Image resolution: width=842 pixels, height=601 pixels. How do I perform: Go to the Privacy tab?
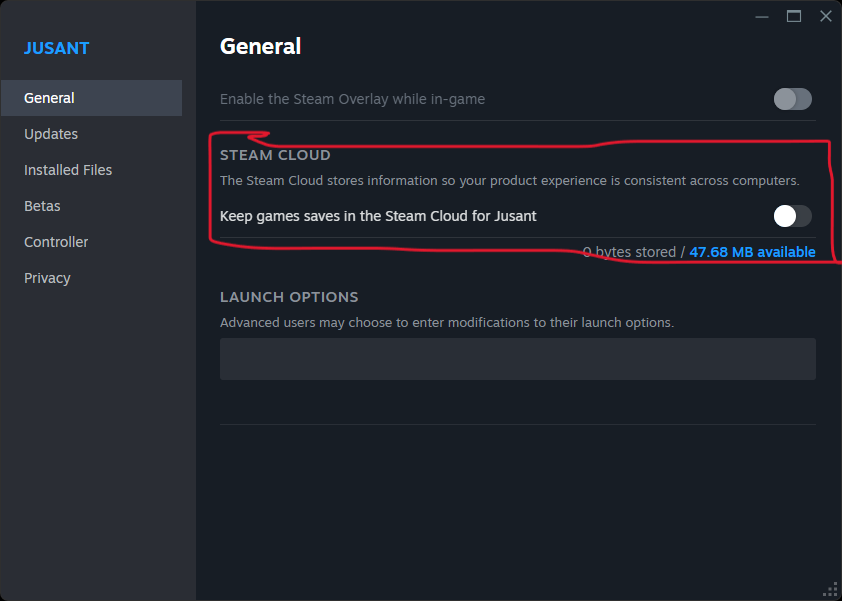tap(47, 278)
